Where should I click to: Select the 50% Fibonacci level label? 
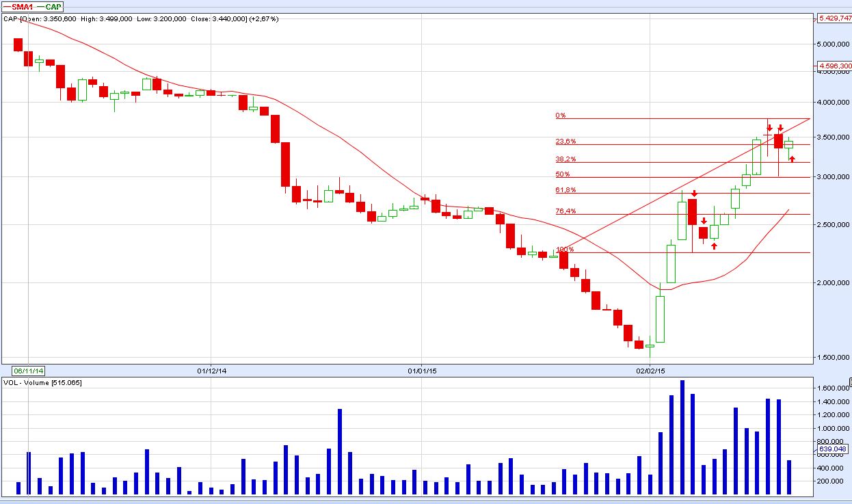[x=563, y=174]
